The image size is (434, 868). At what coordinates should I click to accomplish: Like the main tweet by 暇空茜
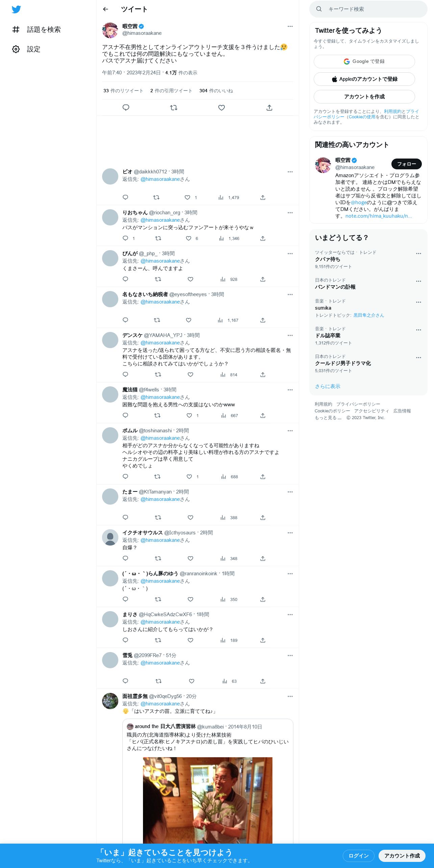(221, 107)
